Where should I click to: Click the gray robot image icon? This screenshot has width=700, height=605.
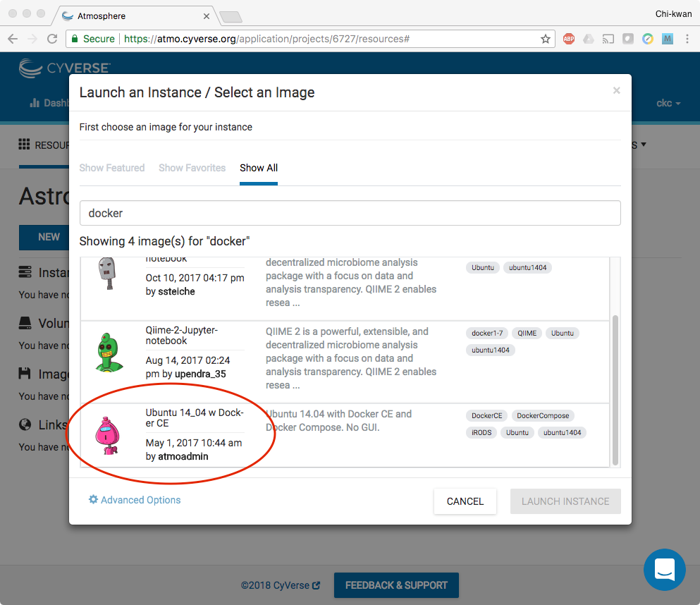point(107,274)
